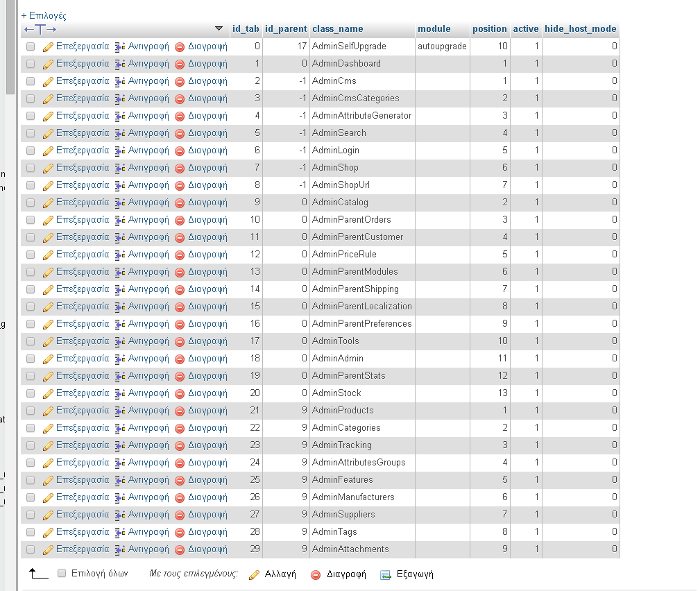
Task: Check the AdminTracking row checkbox
Action: pos(31,445)
